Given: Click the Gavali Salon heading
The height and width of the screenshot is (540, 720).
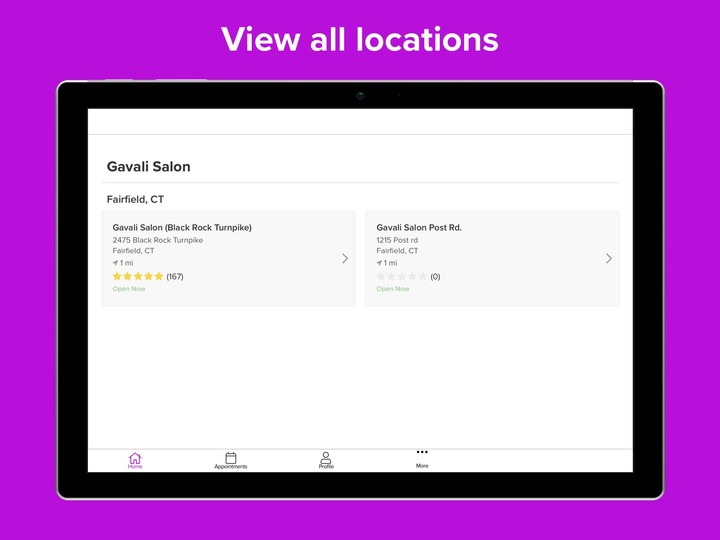Looking at the screenshot, I should pyautogui.click(x=148, y=167).
